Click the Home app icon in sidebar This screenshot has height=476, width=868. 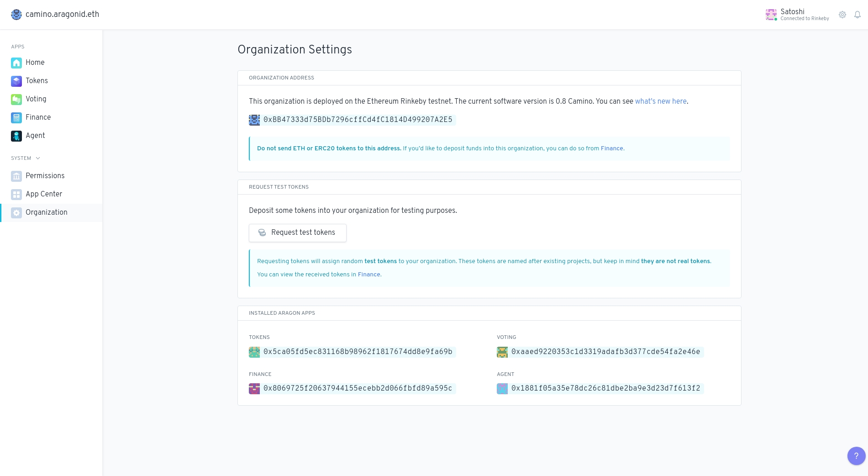pyautogui.click(x=16, y=63)
